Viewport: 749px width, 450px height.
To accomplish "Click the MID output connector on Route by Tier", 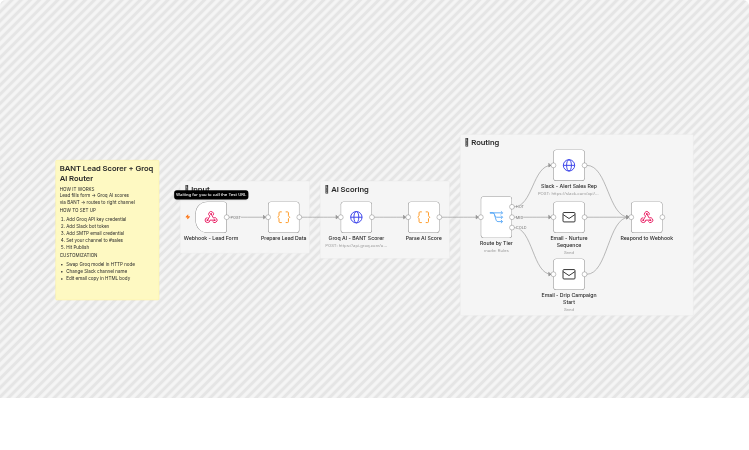I will click(x=512, y=217).
